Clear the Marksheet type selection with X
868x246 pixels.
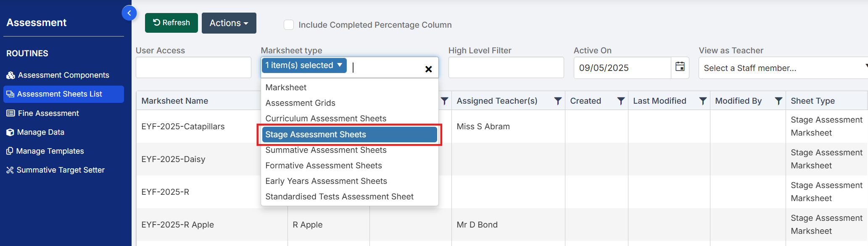click(x=428, y=69)
